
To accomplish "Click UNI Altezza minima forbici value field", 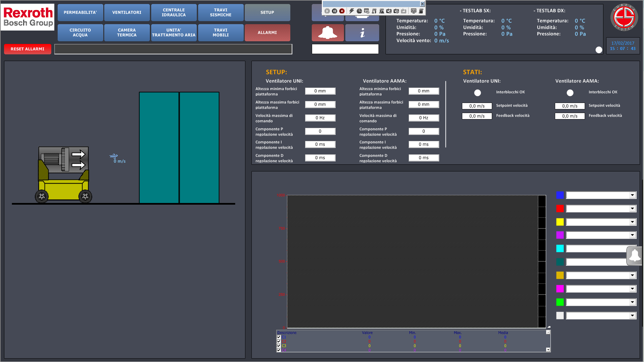I will click(x=320, y=91).
